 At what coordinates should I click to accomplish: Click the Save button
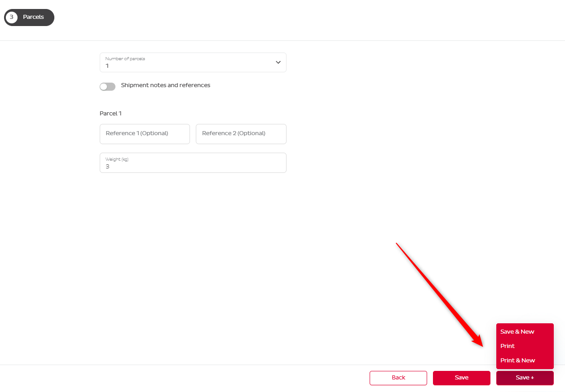click(461, 378)
